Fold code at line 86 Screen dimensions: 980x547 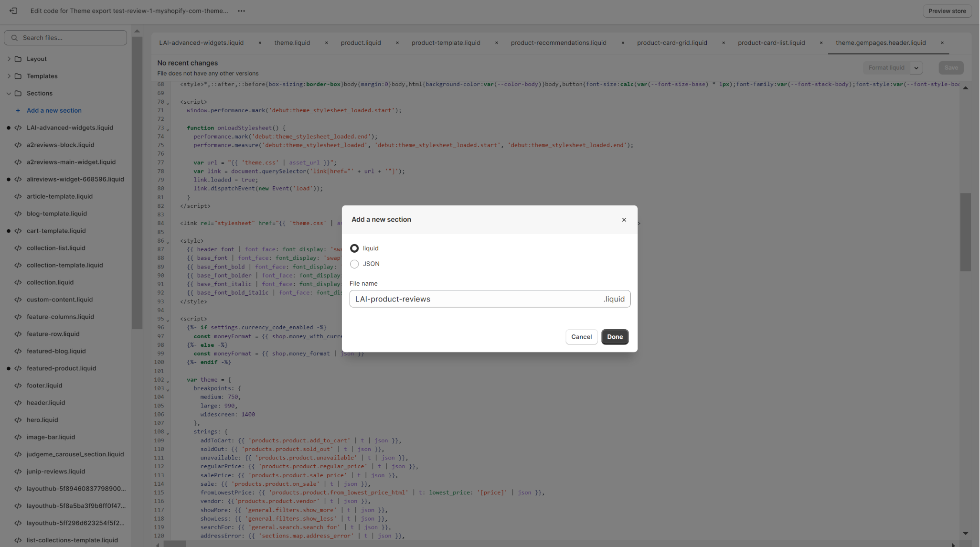coord(168,242)
